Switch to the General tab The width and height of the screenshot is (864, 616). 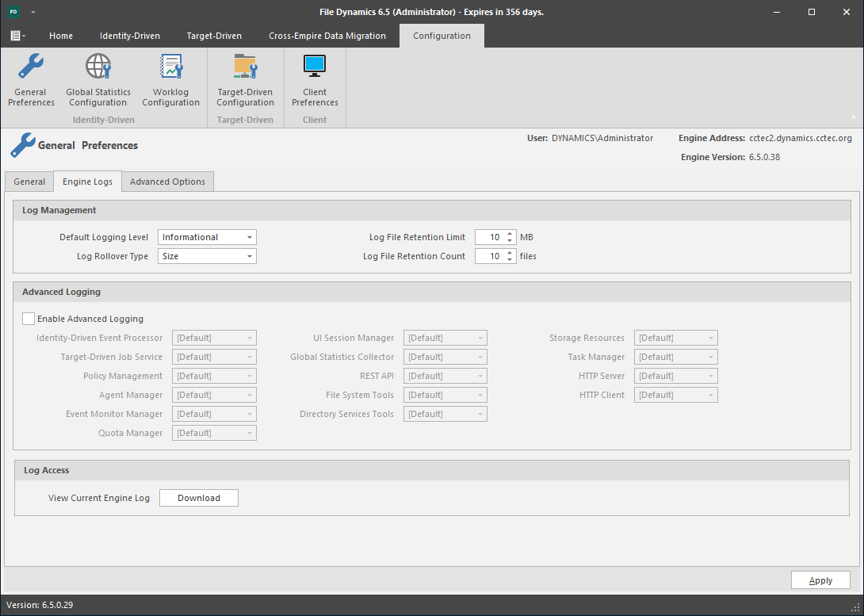click(29, 182)
